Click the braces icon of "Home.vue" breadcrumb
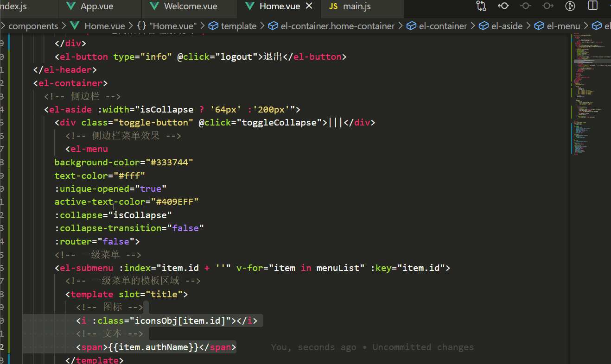This screenshot has width=611, height=364. (142, 26)
